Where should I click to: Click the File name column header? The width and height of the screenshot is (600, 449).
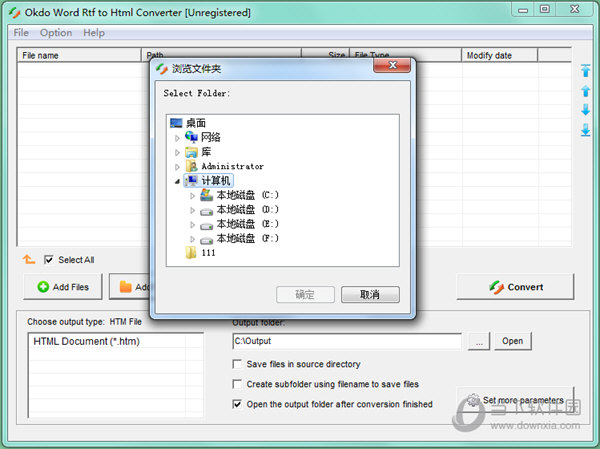80,55
